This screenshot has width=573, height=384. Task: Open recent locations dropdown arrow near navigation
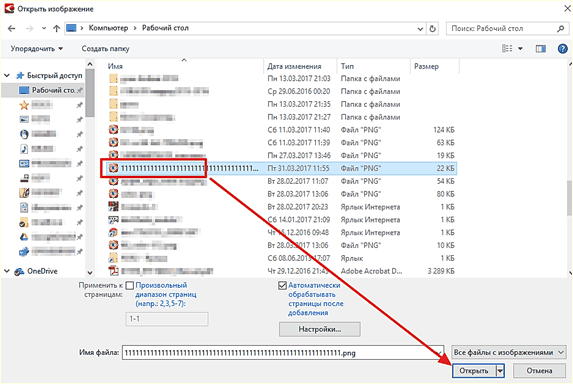coord(44,28)
